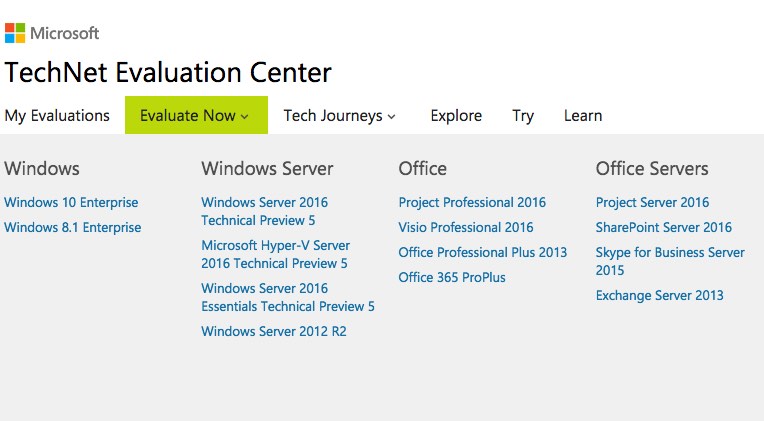The width and height of the screenshot is (764, 421).
Task: Expand the Tech Journeys dropdown
Action: pos(339,116)
